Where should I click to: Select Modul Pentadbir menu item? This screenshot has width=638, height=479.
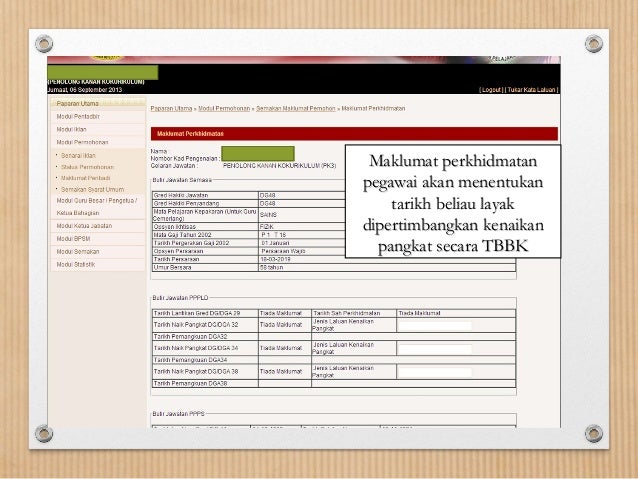pyautogui.click(x=78, y=116)
